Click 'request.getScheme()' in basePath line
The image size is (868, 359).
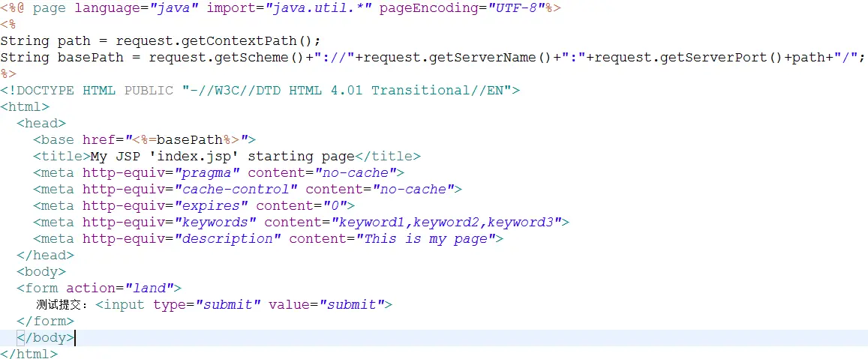tap(226, 58)
